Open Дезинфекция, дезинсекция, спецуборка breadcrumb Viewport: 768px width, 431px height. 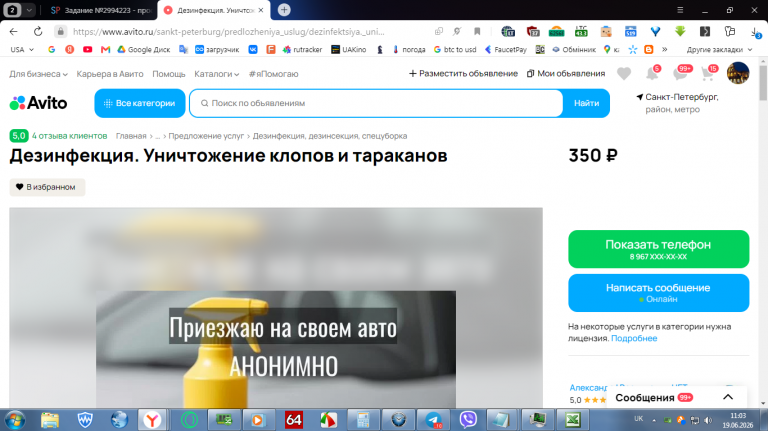(x=330, y=136)
